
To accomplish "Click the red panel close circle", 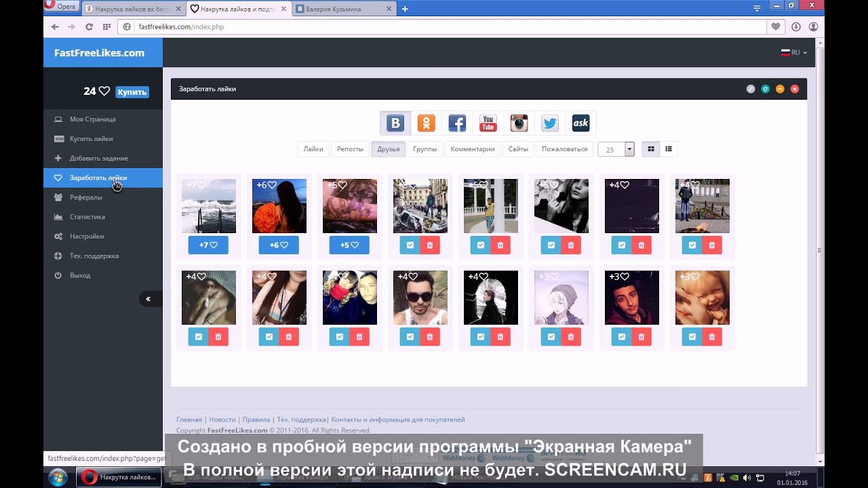I will pos(795,89).
